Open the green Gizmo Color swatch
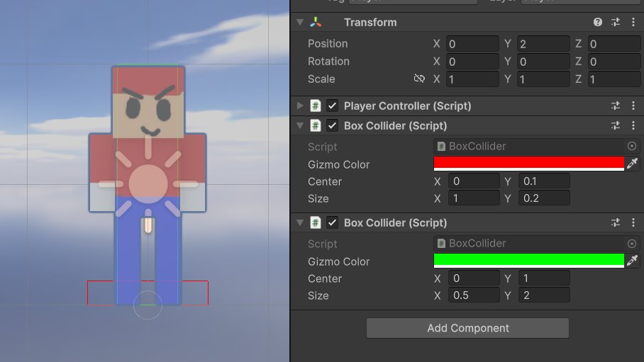This screenshot has width=644, height=362. 529,260
